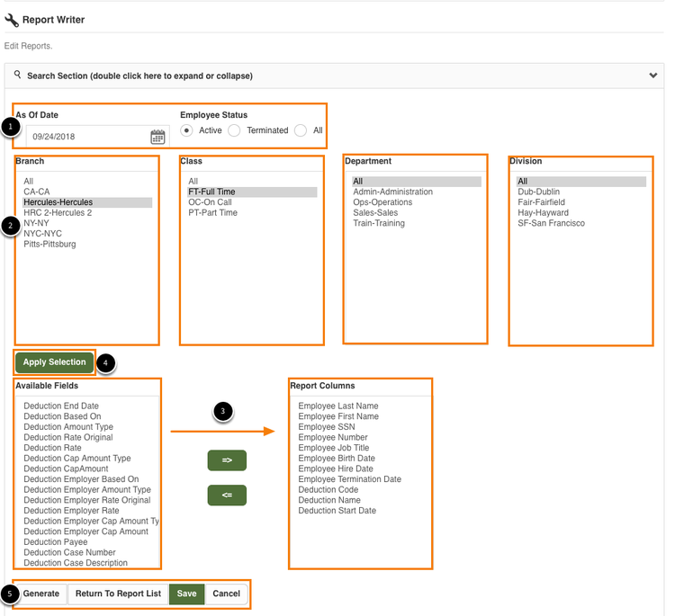Save the report
Image resolution: width=675 pixels, height=616 pixels.
tap(187, 594)
